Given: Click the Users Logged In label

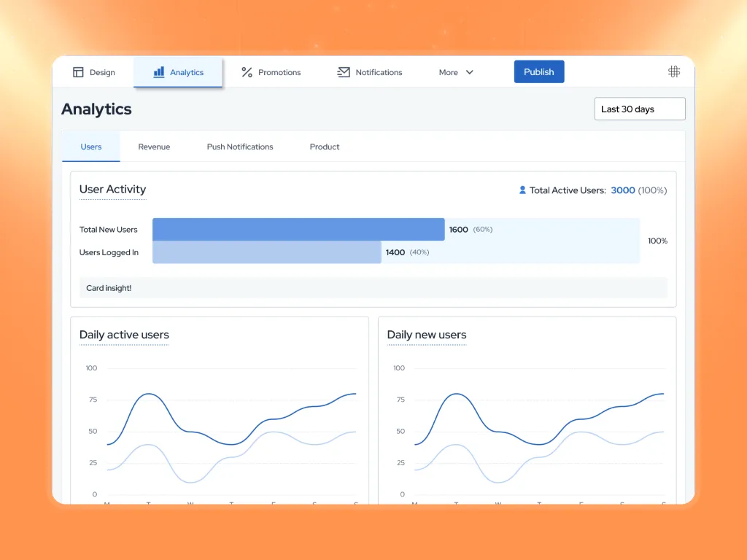Looking at the screenshot, I should click(109, 252).
